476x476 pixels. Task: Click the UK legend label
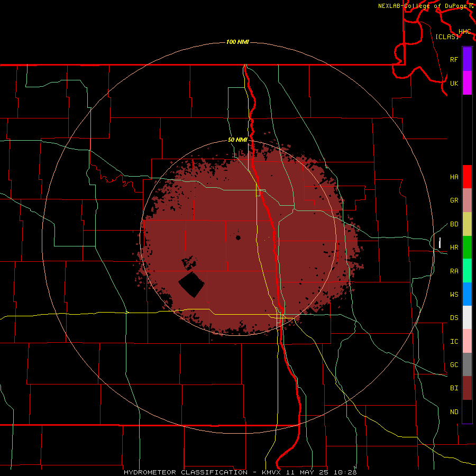tap(454, 83)
